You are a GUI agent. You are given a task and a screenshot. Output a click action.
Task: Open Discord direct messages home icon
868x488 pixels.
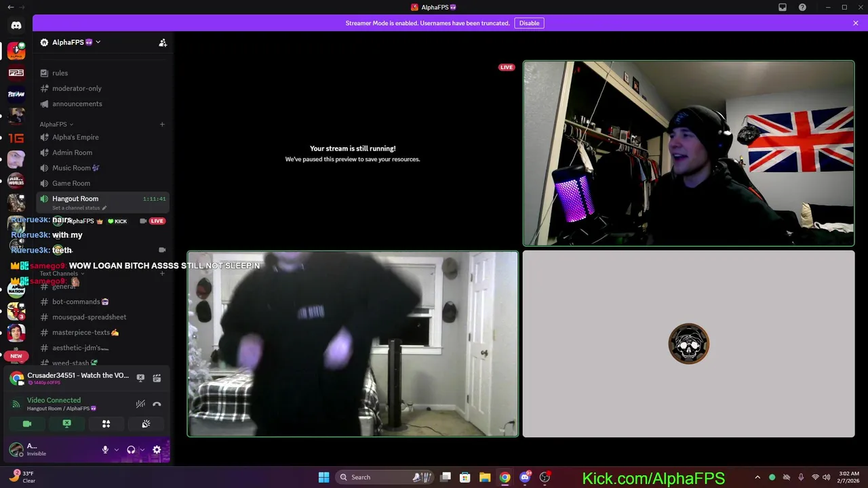[16, 25]
